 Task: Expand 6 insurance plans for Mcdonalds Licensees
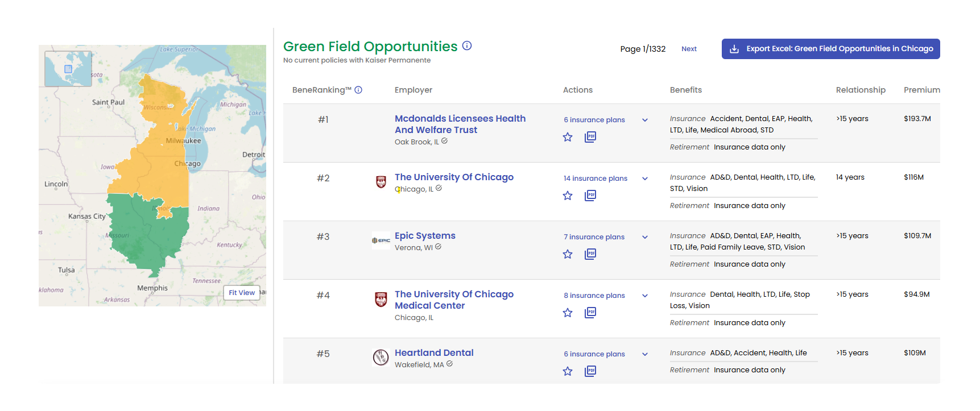pyautogui.click(x=645, y=120)
